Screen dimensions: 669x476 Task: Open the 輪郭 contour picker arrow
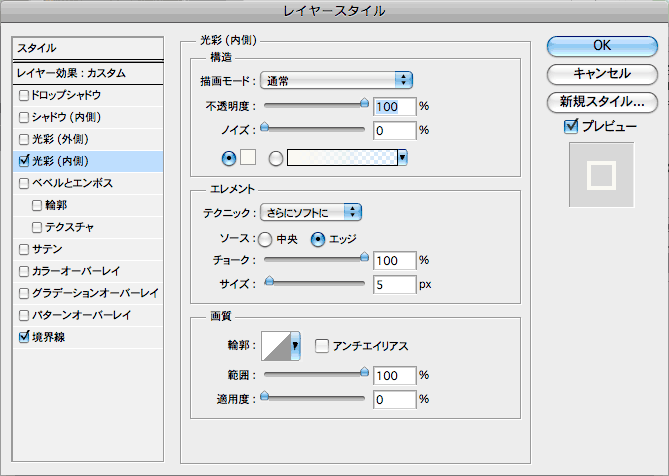(295, 346)
